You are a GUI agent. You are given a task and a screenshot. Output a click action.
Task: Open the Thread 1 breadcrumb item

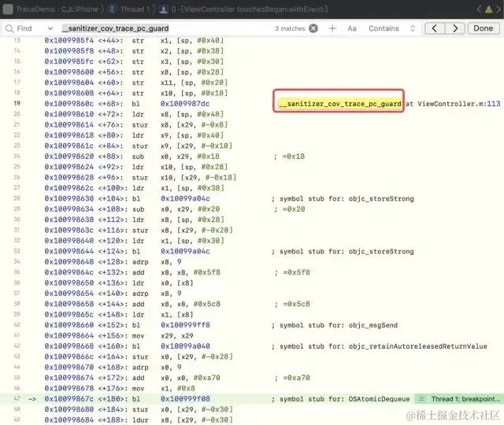tap(135, 9)
